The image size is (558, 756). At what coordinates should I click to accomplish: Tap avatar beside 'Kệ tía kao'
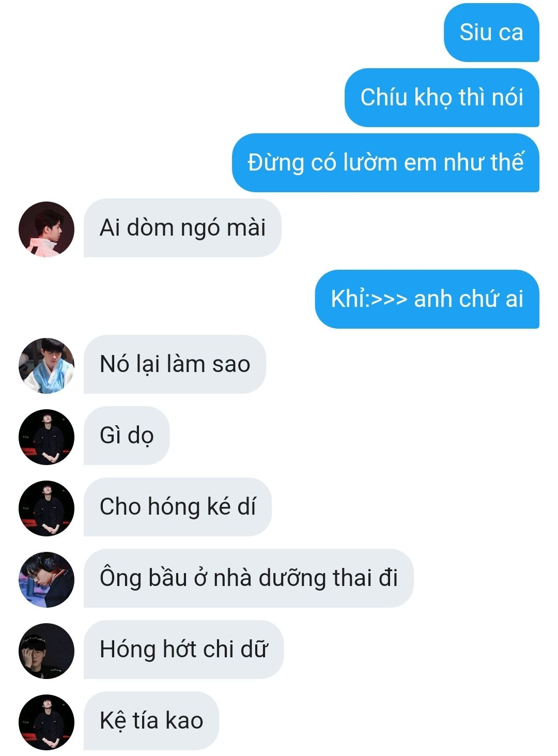pos(47,722)
